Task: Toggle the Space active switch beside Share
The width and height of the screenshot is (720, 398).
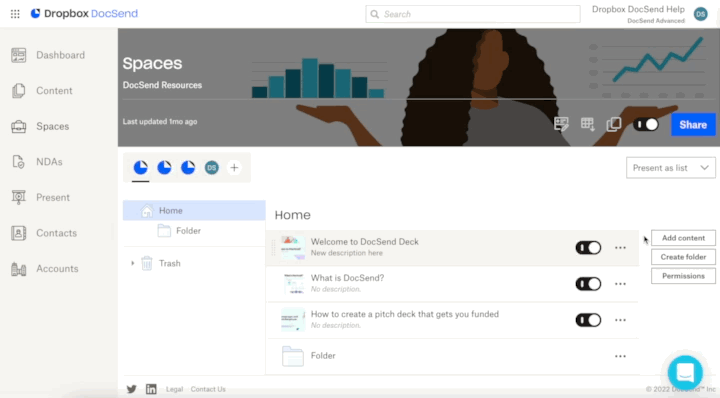Action: click(646, 124)
